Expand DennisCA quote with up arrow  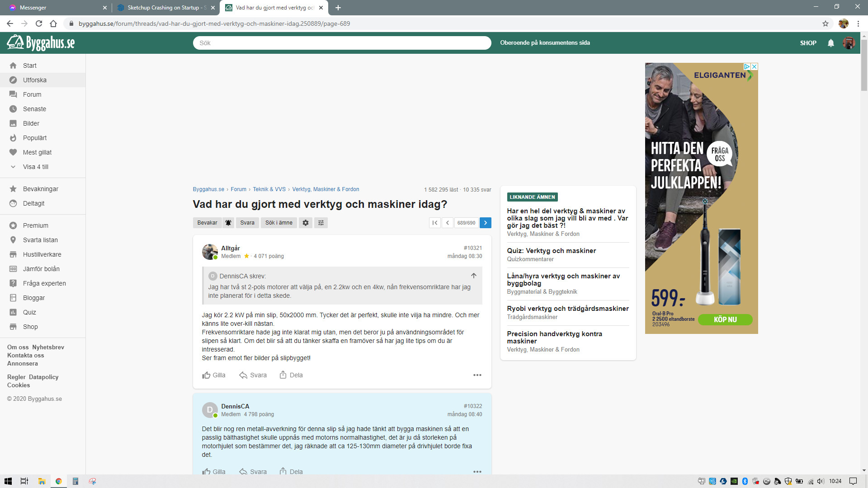point(473,276)
